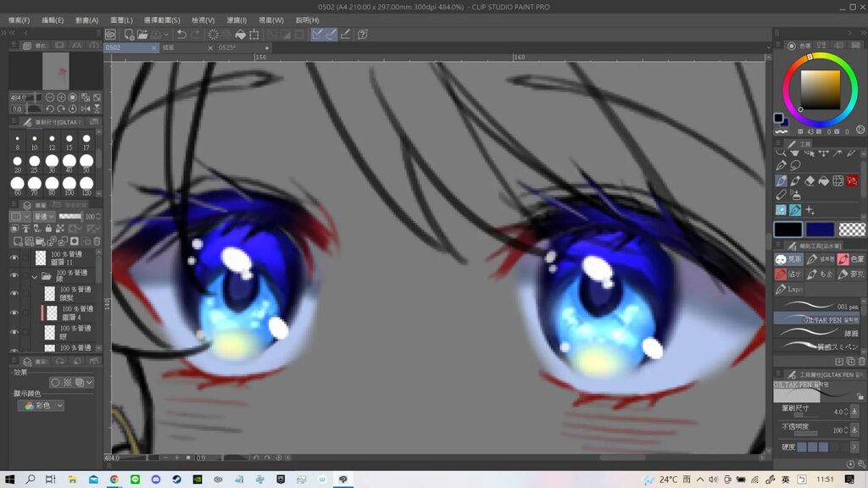Select the 圖層 4 layer thumbnail
868x488 pixels.
[52, 313]
